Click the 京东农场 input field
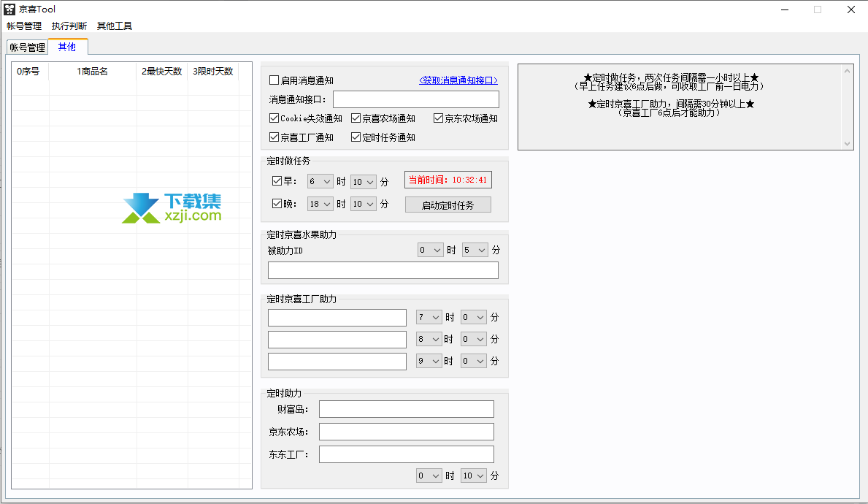Viewport: 868px width, 504px height. click(407, 432)
